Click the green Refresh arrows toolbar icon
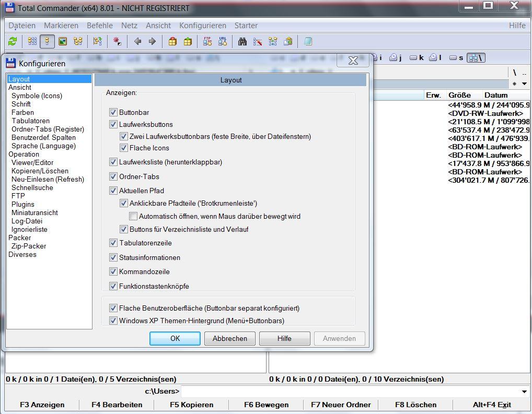Image resolution: width=532 pixels, height=414 pixels. pyautogui.click(x=13, y=41)
